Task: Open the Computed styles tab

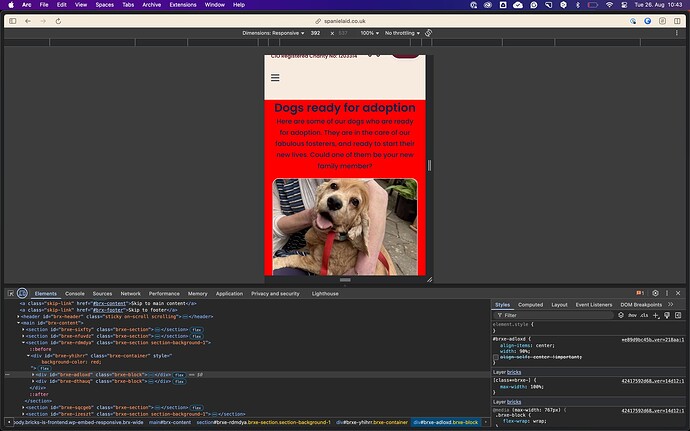Action: pos(530,305)
